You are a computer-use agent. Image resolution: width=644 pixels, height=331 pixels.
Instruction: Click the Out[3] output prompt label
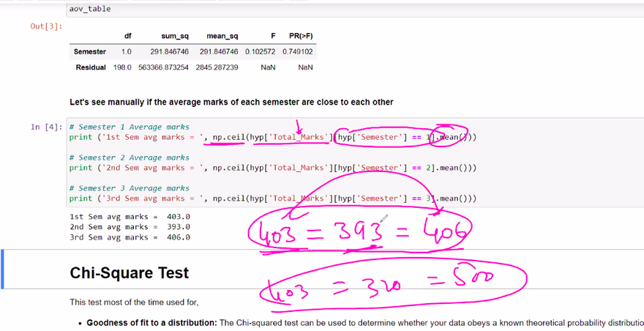click(x=46, y=26)
